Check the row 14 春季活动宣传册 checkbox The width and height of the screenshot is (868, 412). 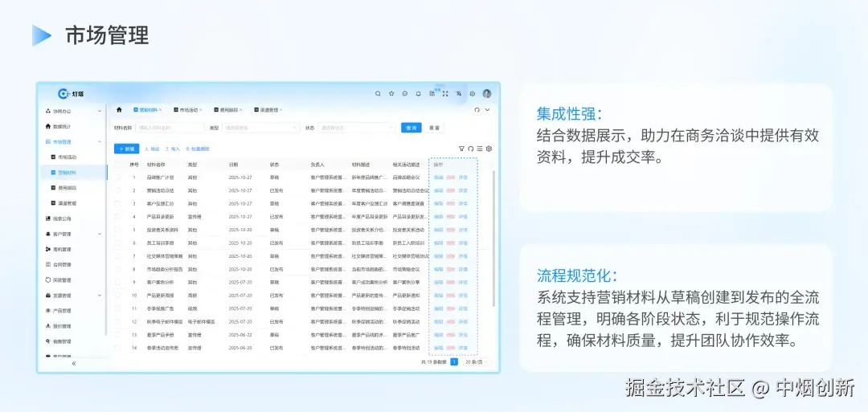pos(117,348)
